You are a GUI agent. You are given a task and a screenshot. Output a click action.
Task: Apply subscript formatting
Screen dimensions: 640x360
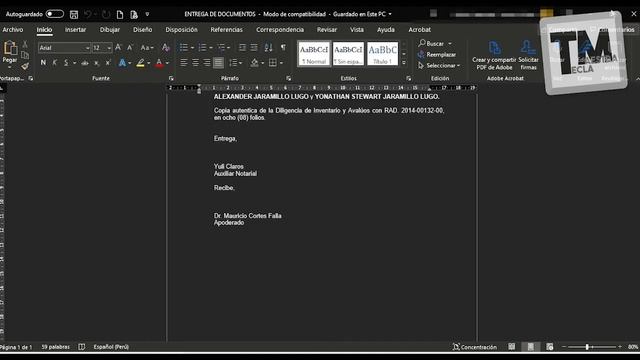(x=97, y=63)
